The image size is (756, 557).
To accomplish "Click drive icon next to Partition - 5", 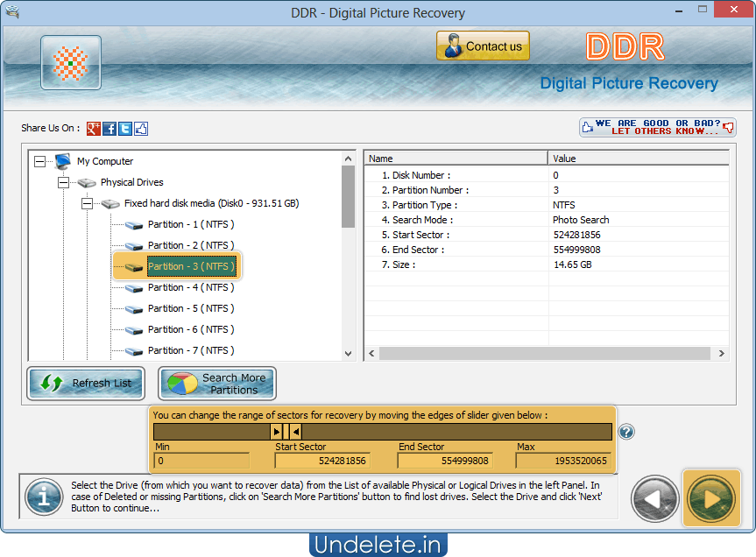I will 134,309.
